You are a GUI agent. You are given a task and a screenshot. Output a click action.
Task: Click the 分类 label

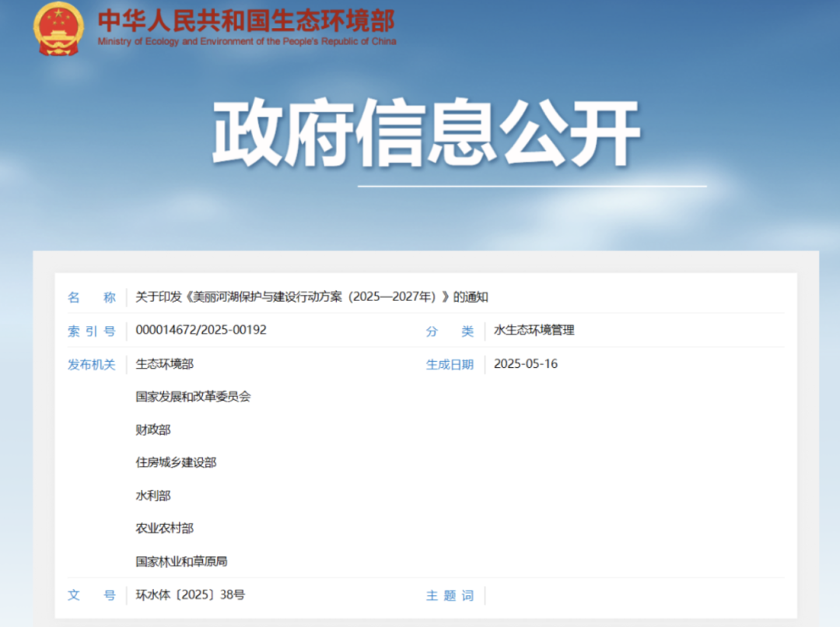tap(450, 331)
